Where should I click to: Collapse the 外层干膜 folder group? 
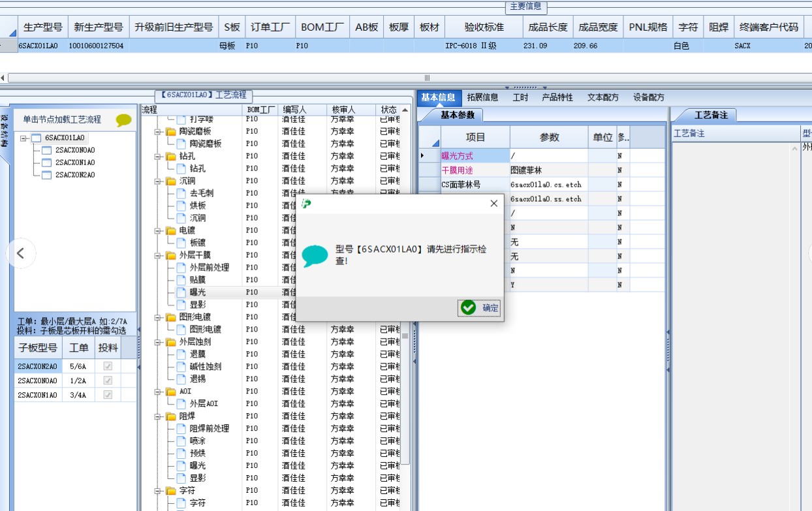pos(158,255)
